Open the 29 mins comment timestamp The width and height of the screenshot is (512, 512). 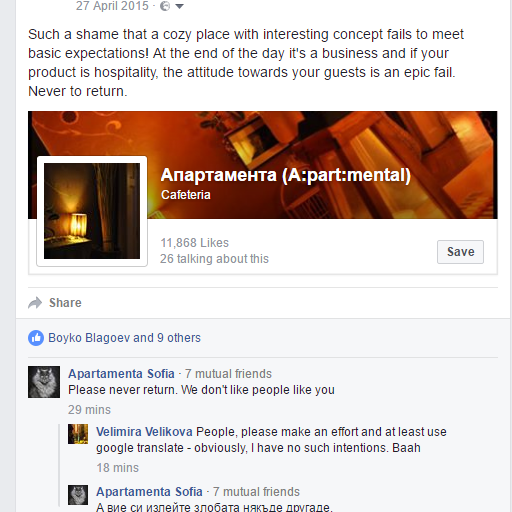[89, 410]
